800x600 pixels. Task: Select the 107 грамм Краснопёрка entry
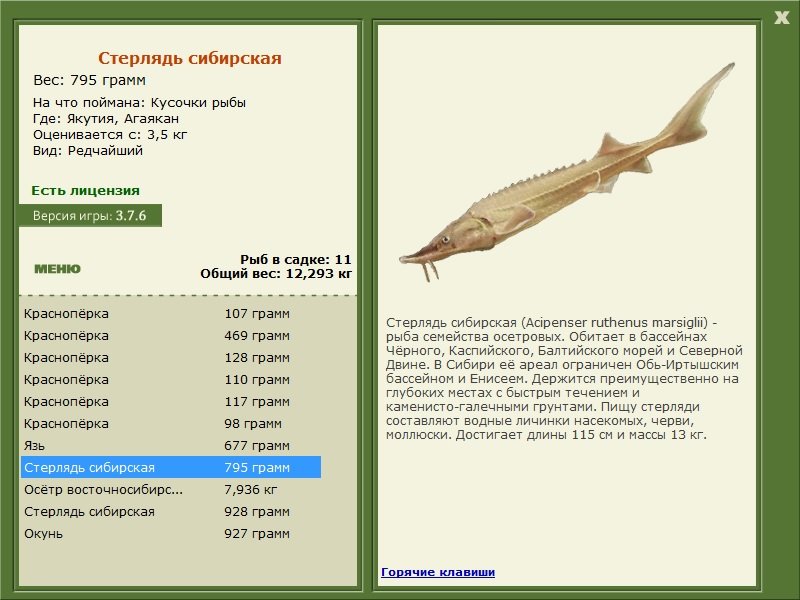point(170,313)
